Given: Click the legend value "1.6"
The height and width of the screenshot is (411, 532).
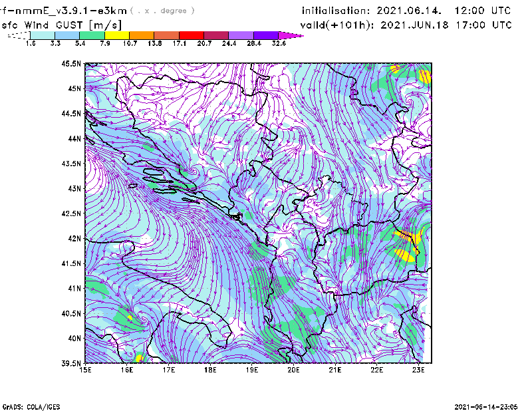Looking at the screenshot, I should (31, 43).
